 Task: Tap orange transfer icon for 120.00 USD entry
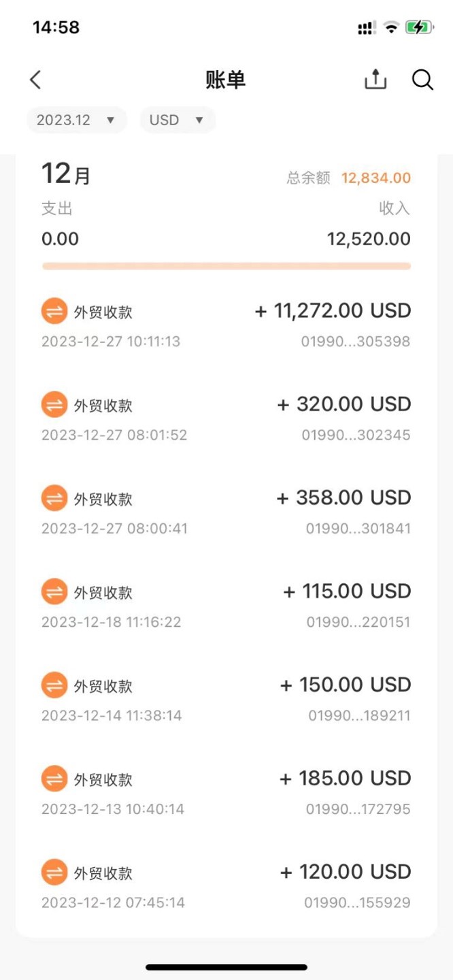click(x=54, y=872)
